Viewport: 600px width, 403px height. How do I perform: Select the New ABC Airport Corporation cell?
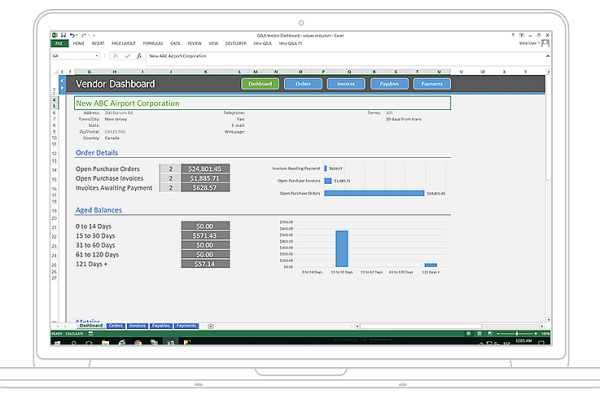click(x=262, y=103)
